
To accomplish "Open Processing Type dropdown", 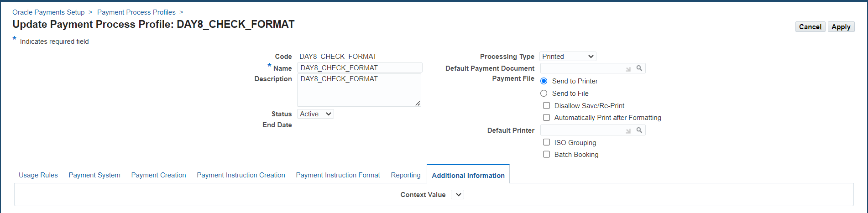I will [x=568, y=56].
